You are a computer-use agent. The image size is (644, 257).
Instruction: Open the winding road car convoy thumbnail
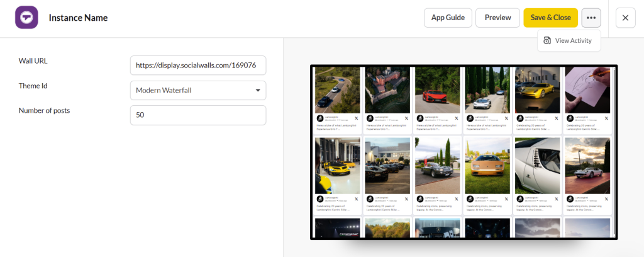(x=337, y=89)
